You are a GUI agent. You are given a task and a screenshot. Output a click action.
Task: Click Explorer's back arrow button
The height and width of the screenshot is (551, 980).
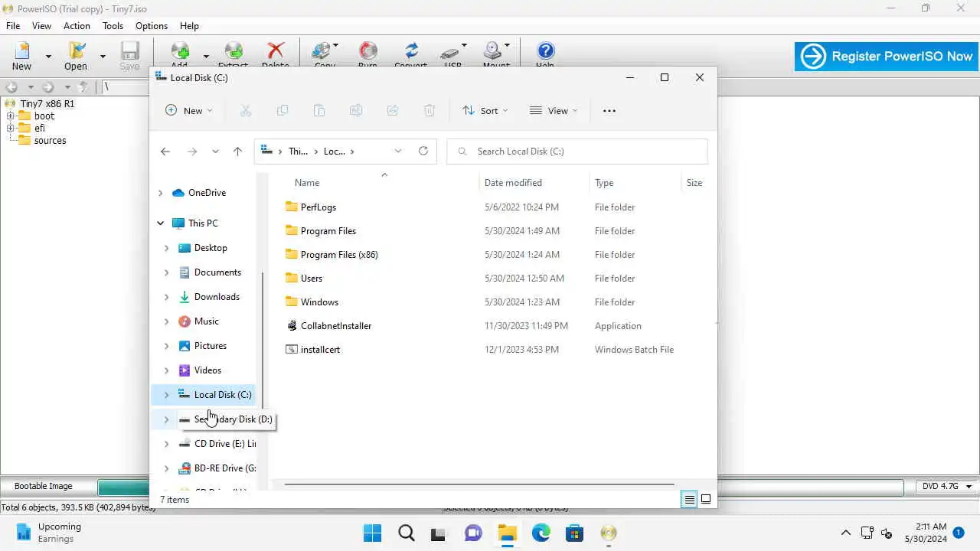[x=165, y=152]
